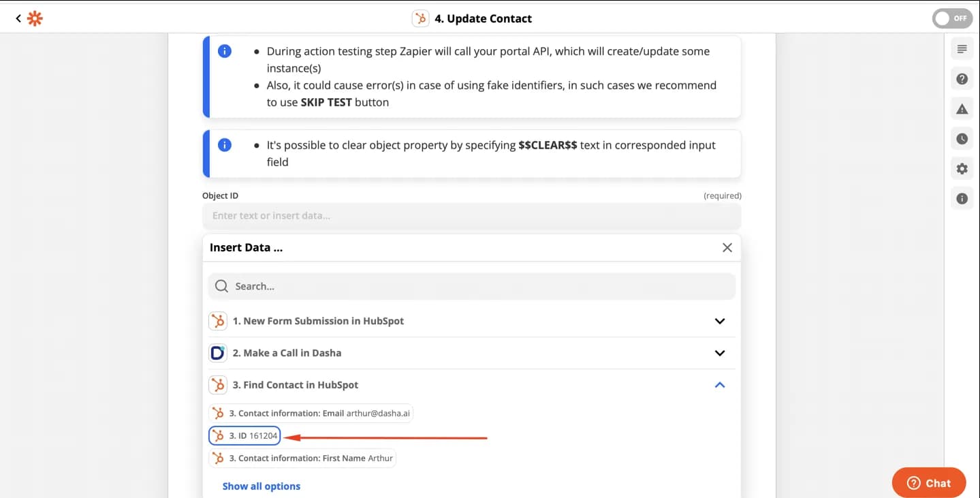Open the settings gear sidebar icon
The height and width of the screenshot is (498, 980).
[x=962, y=169]
